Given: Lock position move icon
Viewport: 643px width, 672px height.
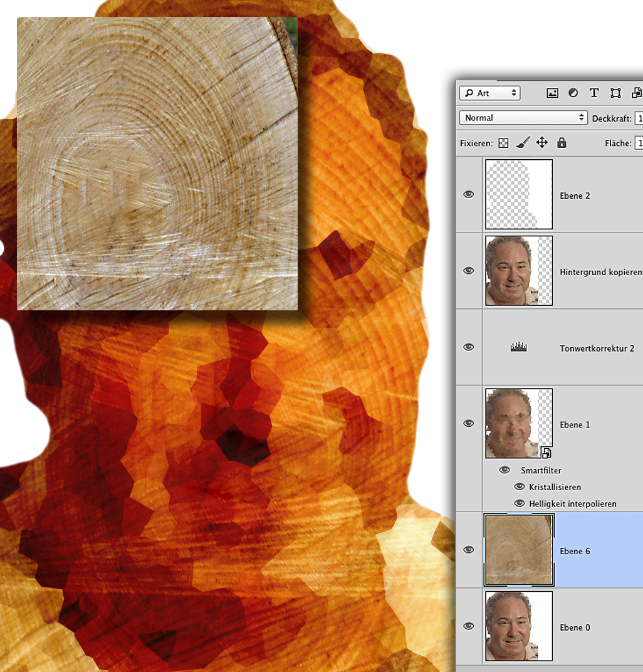Looking at the screenshot, I should tap(542, 143).
